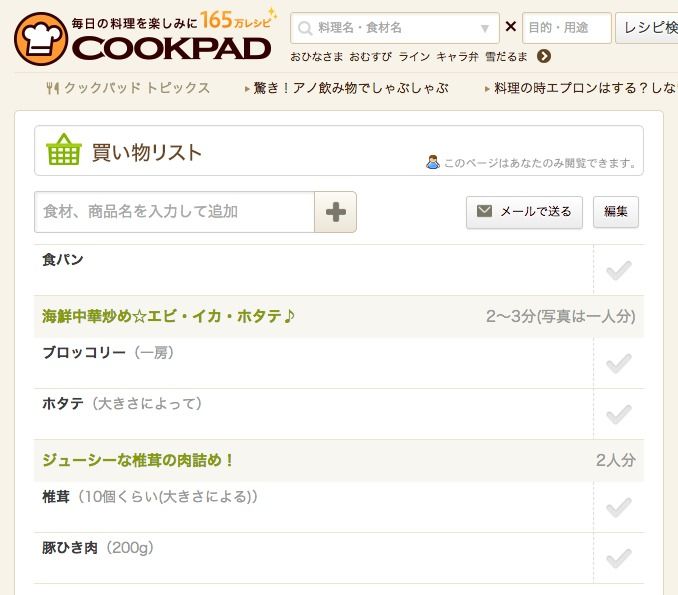678x595 pixels.
Task: Click the Cookpad chef hat logo
Action: [41, 39]
